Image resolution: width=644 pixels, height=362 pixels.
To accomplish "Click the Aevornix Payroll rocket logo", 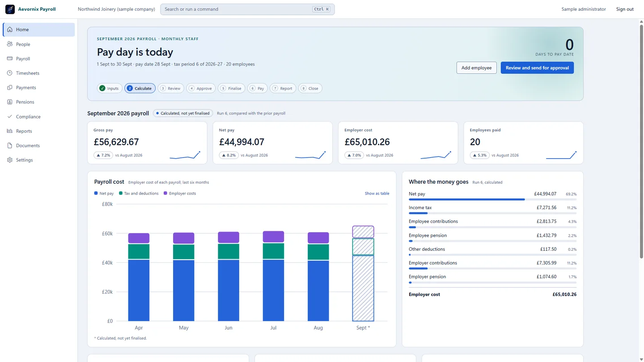I will 10,9.
